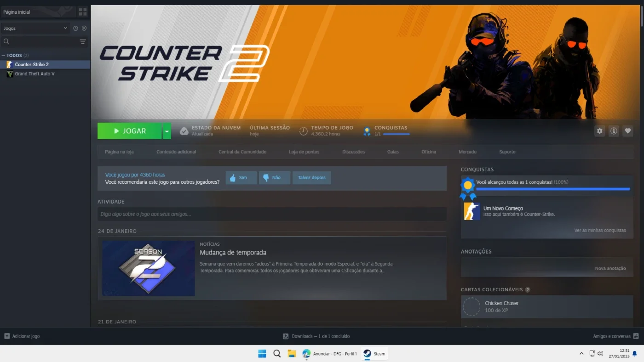Open Ver as minhas conquistas link
This screenshot has height=362, width=644.
click(600, 231)
